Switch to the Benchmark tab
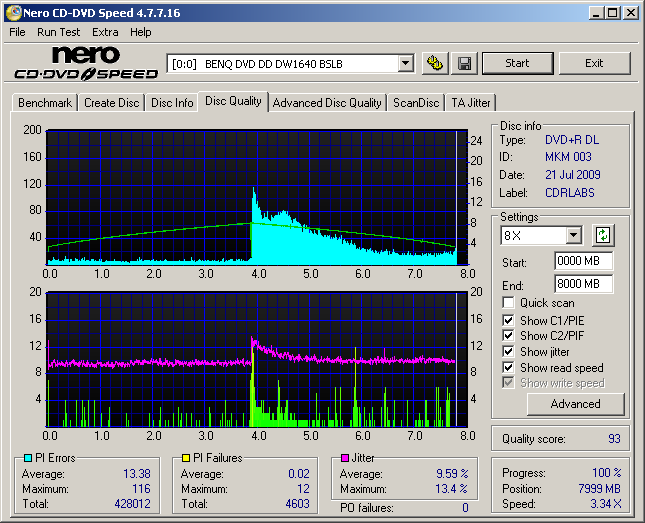This screenshot has height=523, width=645. click(45, 103)
